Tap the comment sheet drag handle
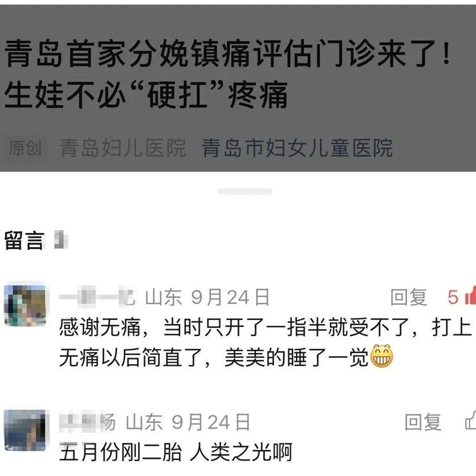476x476 pixels. 245,191
